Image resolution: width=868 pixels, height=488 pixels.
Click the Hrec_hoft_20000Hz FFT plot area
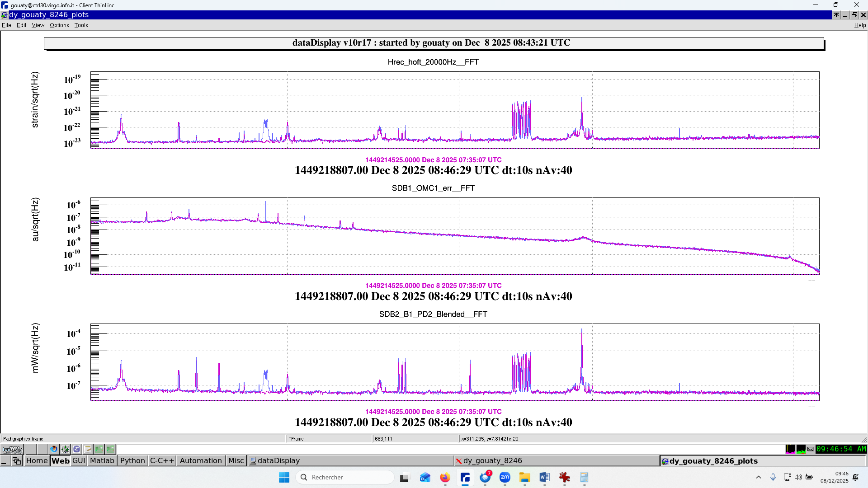454,110
